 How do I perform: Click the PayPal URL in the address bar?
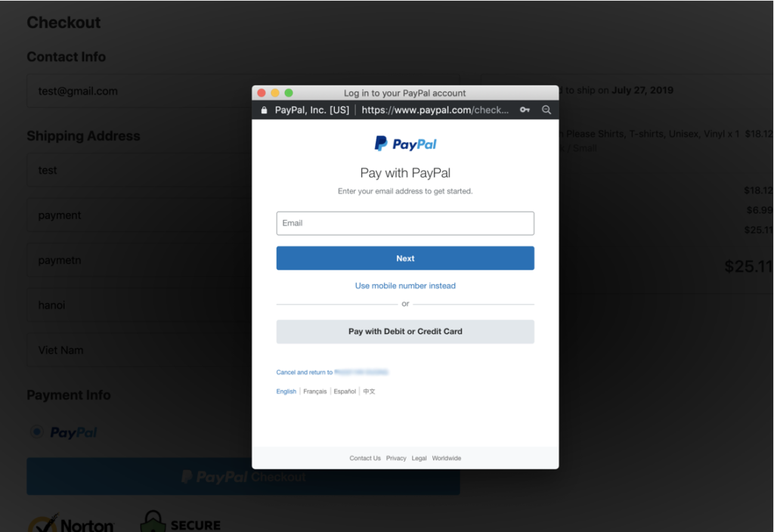click(435, 110)
